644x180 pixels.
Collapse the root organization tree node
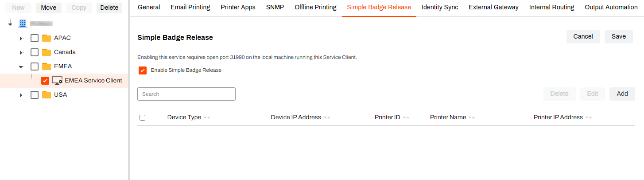[x=10, y=24]
